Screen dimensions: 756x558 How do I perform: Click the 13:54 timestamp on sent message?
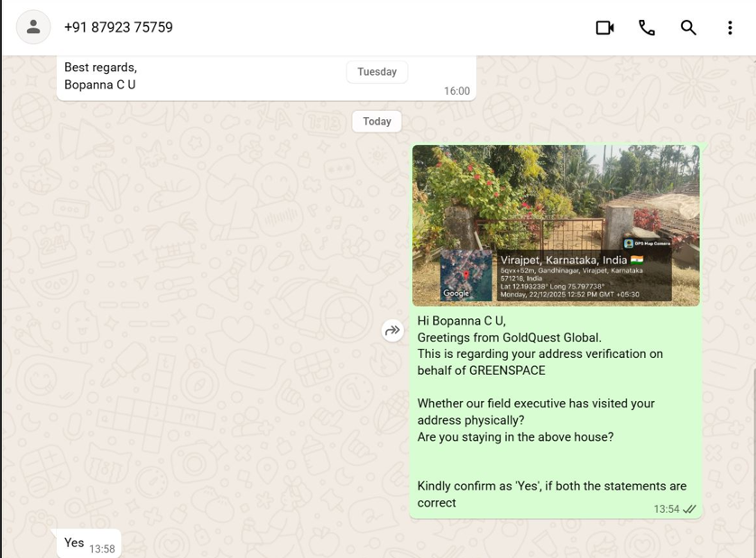click(x=666, y=509)
